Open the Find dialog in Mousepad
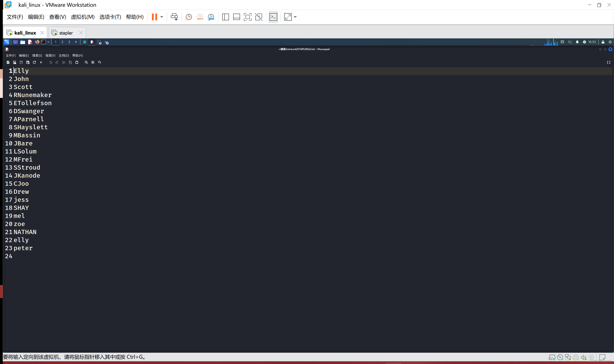 tap(86, 62)
